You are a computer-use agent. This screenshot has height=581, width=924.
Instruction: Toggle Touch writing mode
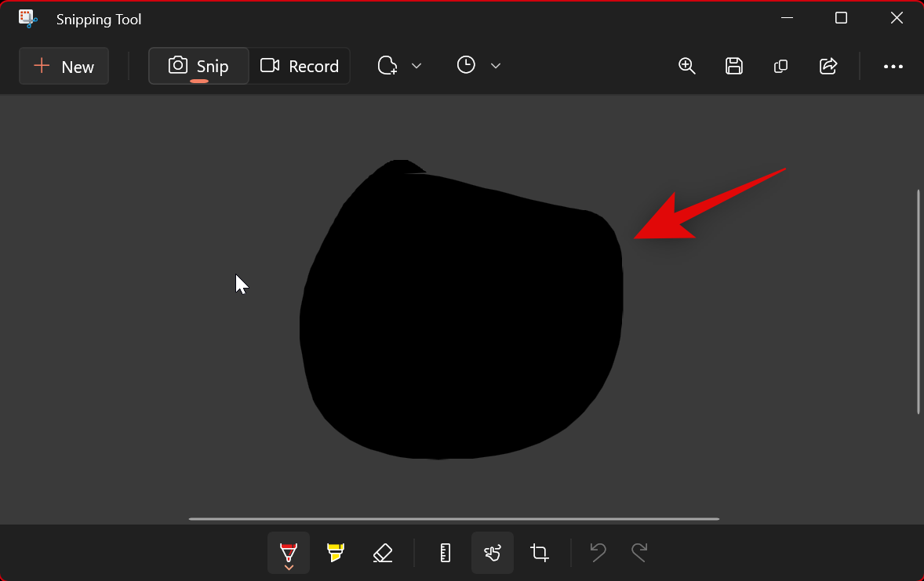(493, 553)
